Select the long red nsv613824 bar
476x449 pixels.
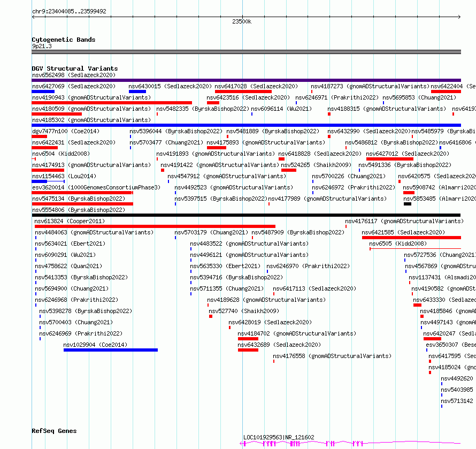[155, 226]
